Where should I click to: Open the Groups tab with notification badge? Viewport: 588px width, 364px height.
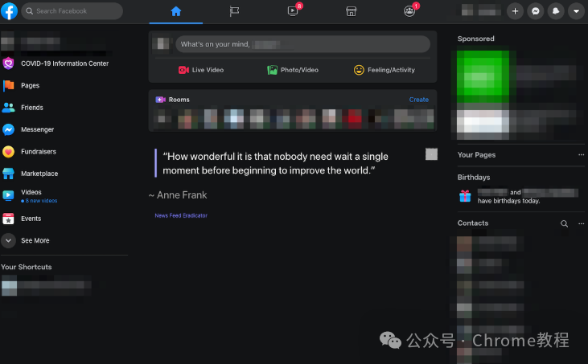coord(409,11)
